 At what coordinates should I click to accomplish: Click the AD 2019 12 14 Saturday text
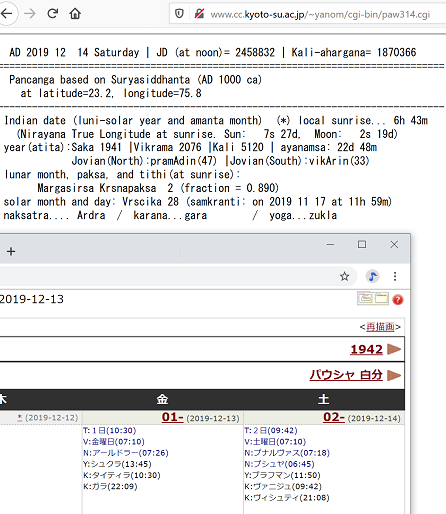(74, 52)
